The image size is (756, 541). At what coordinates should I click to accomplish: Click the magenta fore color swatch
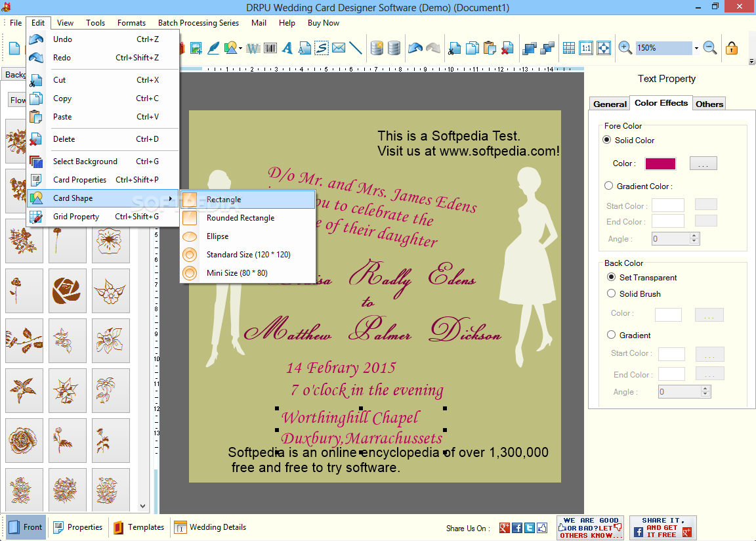(x=660, y=163)
